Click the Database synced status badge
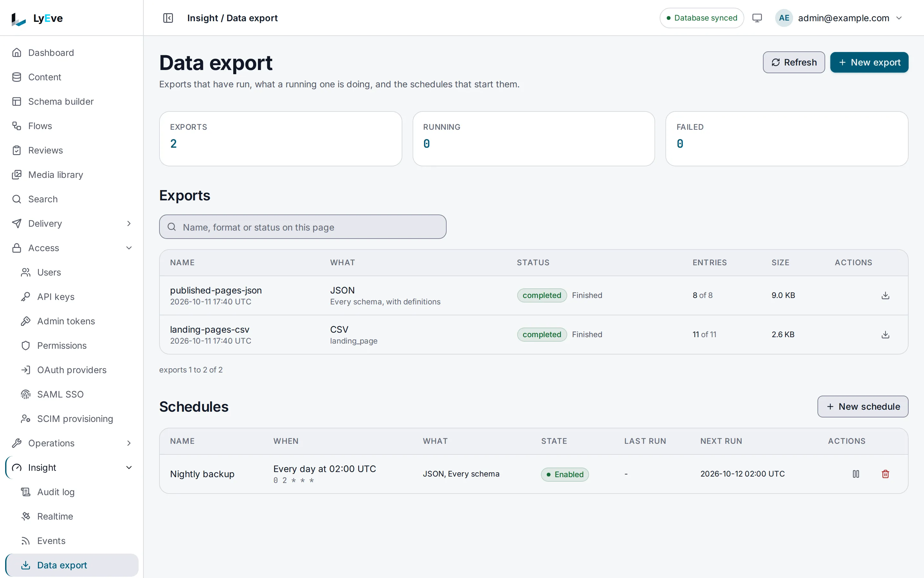The width and height of the screenshot is (924, 578). pyautogui.click(x=701, y=18)
